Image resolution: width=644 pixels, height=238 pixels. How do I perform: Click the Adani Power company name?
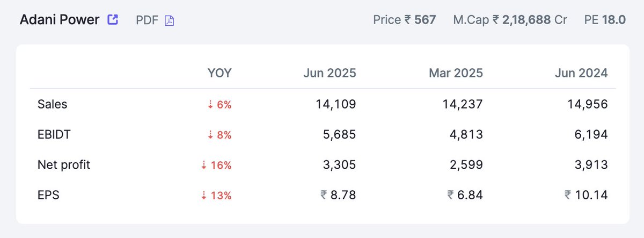[60, 20]
